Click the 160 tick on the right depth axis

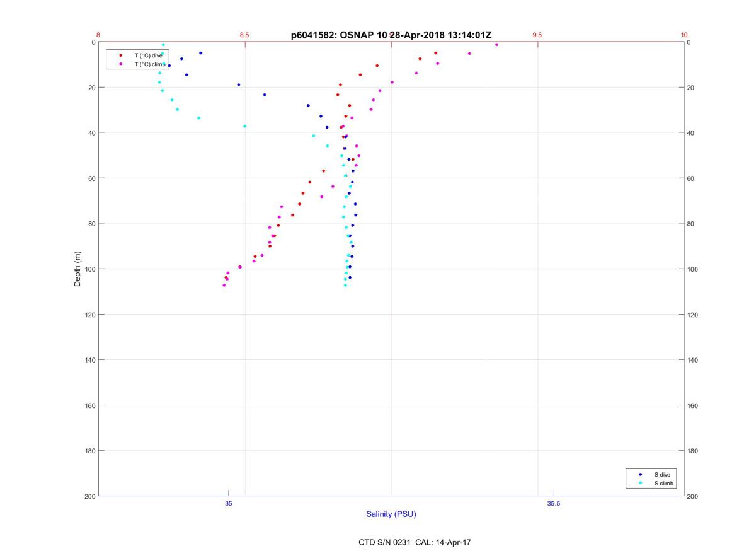tap(693, 405)
